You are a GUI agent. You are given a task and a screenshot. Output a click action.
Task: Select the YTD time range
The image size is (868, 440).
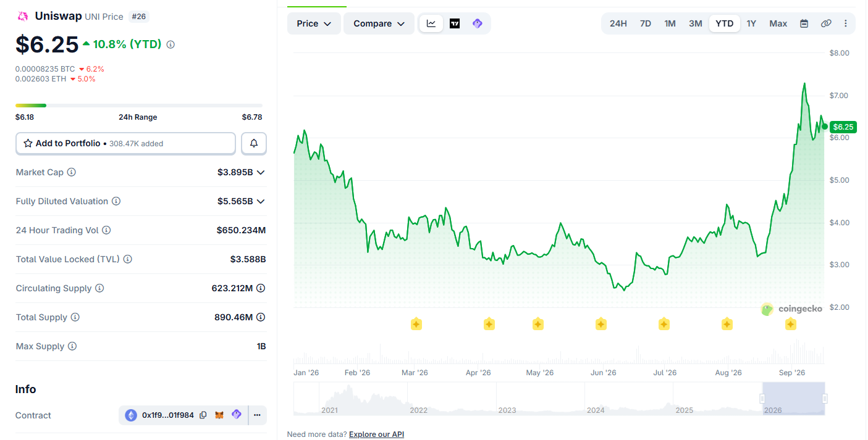[x=725, y=23]
